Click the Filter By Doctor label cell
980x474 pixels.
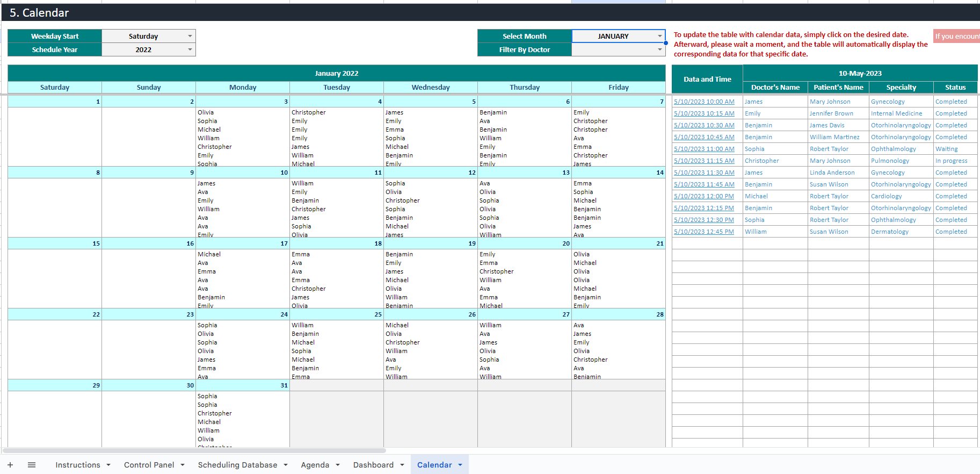(x=525, y=49)
